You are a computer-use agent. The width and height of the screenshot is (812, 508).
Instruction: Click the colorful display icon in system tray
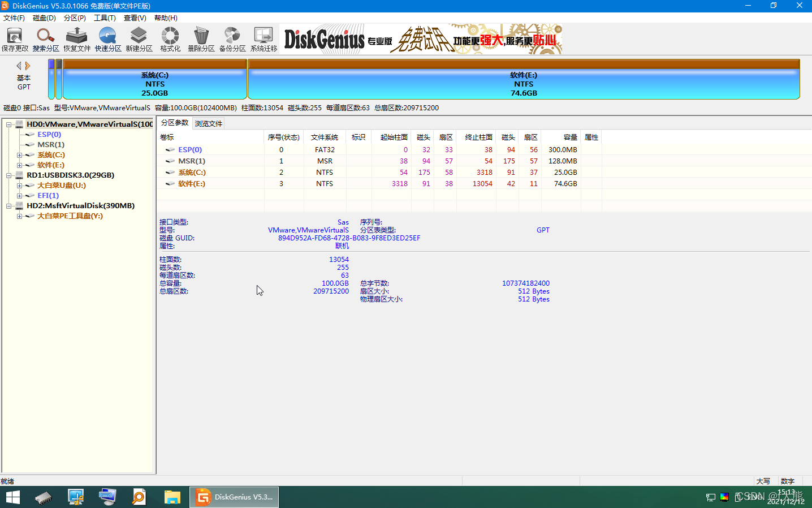(x=724, y=498)
